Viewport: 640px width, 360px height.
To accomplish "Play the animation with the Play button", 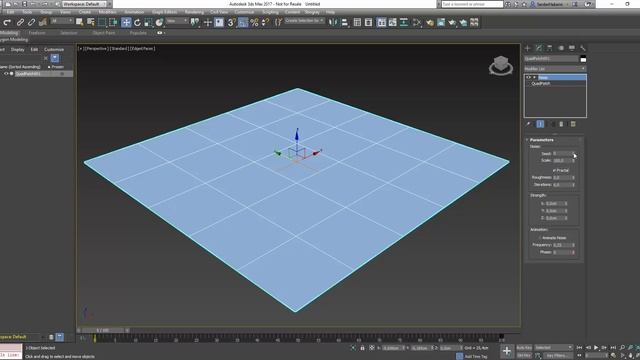I will point(596,348).
